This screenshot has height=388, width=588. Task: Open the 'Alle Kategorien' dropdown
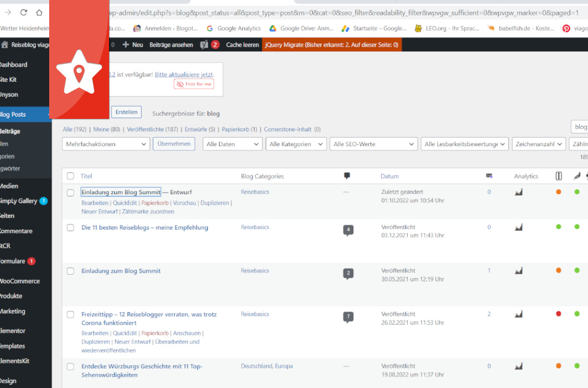tap(296, 143)
